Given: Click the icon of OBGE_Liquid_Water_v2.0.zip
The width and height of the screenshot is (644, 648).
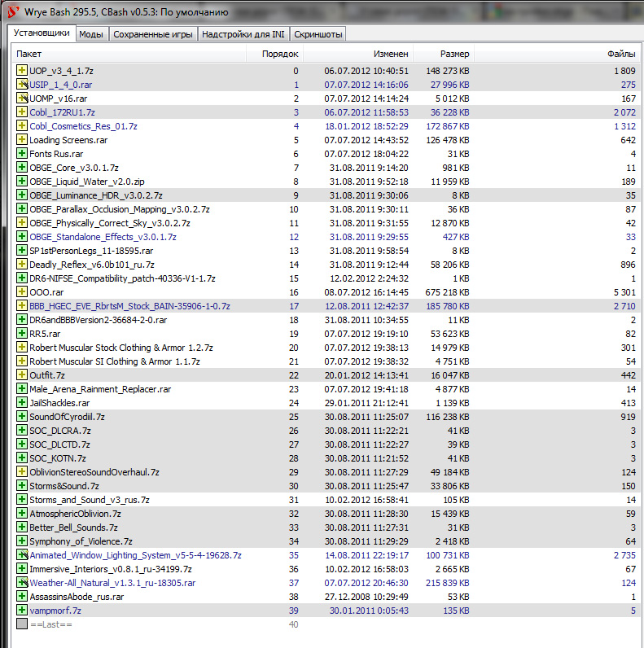Looking at the screenshot, I should tap(22, 181).
